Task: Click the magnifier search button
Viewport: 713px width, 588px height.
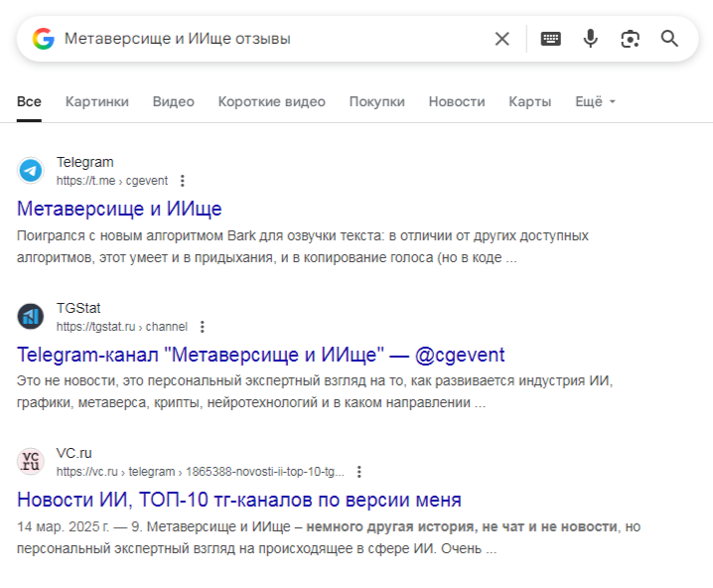Action: coord(669,39)
